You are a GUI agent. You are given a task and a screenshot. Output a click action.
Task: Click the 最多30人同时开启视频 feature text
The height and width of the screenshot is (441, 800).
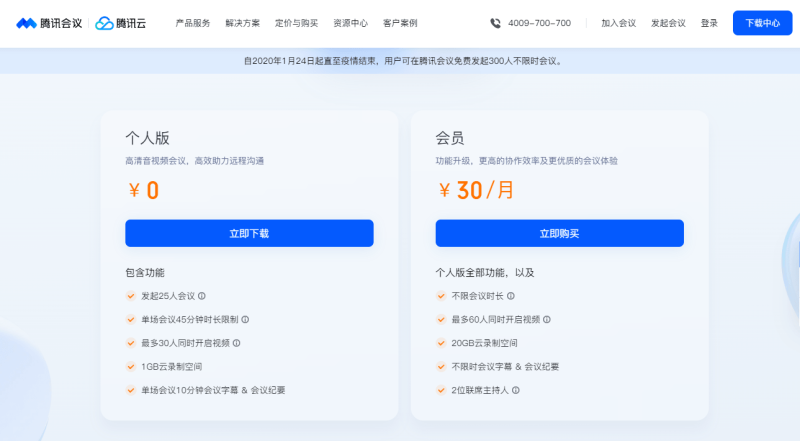(x=185, y=343)
